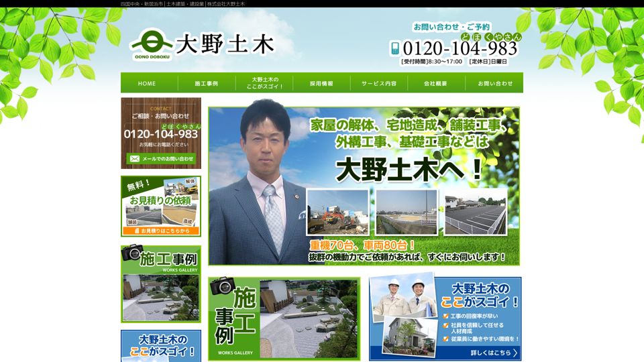Screen dimensions: 644x362
Task: Click the cleared land photo thumbnail in hero
Action: point(407,212)
